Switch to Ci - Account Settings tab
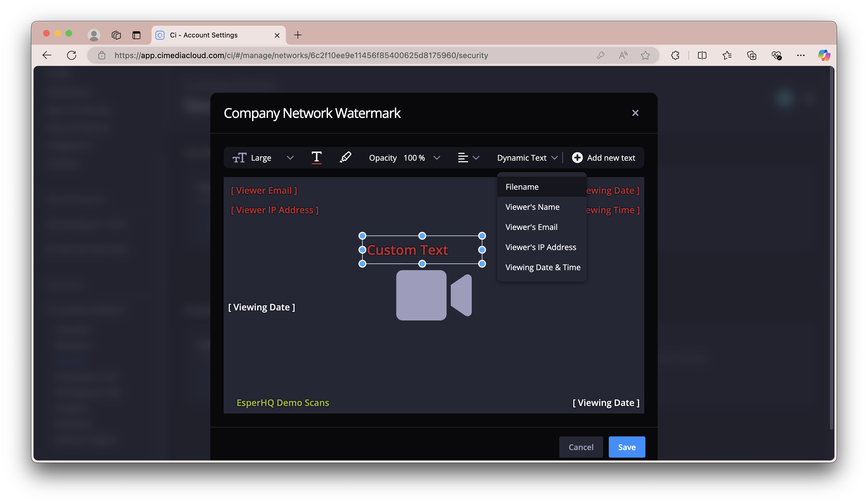The height and width of the screenshot is (504, 868). click(218, 35)
